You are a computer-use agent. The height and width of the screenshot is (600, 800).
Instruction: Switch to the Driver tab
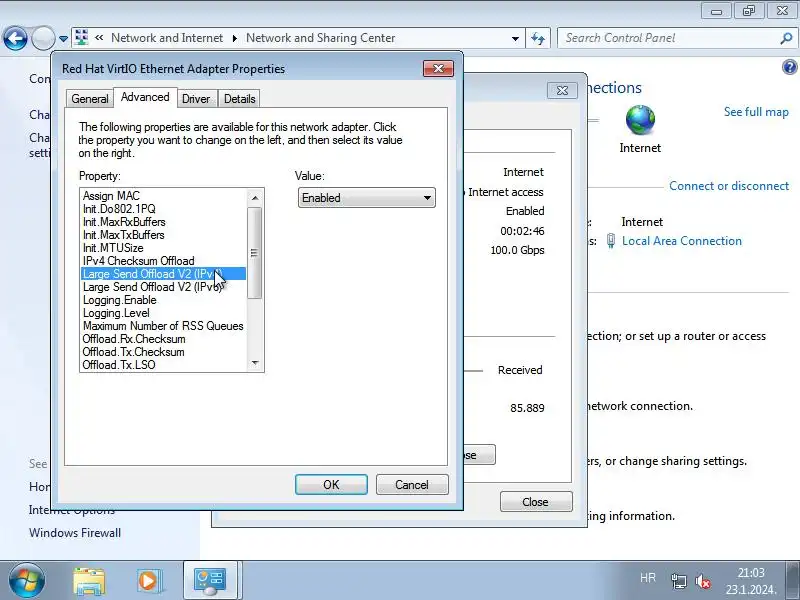point(196,98)
